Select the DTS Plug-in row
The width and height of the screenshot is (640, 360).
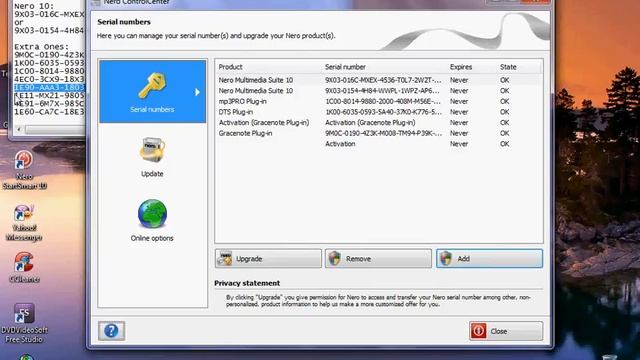(379, 112)
